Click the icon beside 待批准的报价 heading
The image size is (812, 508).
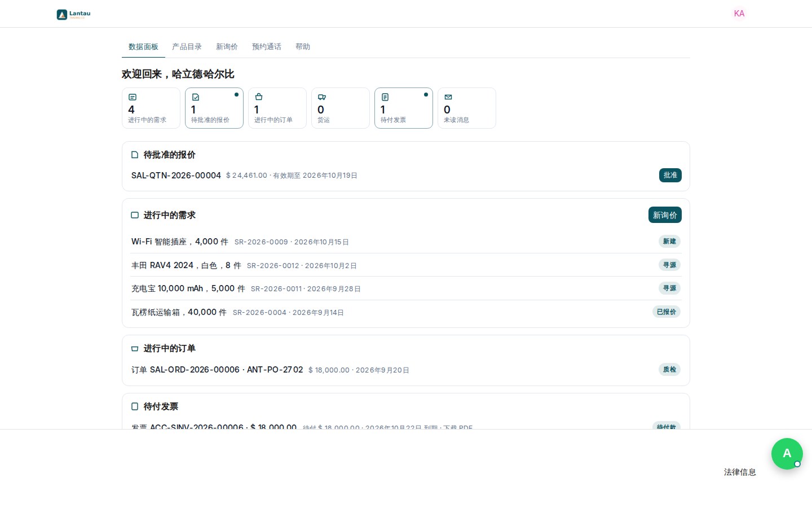click(x=135, y=155)
